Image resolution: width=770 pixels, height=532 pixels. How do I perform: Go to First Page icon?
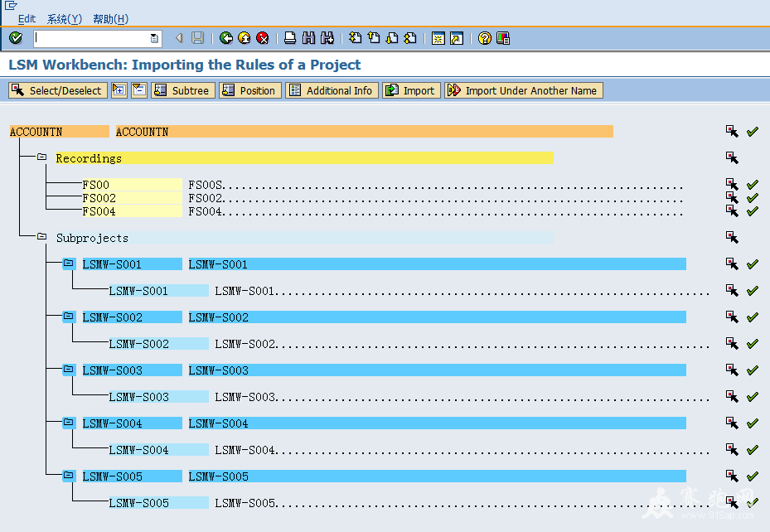point(355,38)
